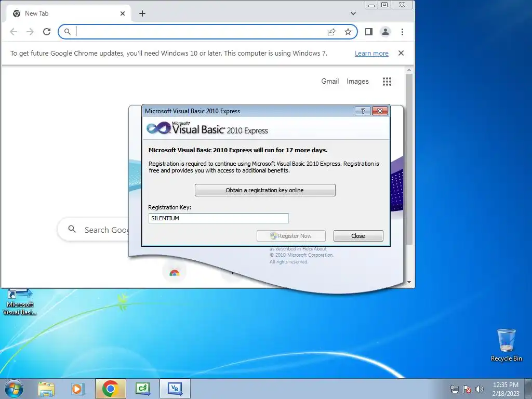Click the Chrome page scrollbar up arrow
The image size is (532, 399).
[x=409, y=70]
